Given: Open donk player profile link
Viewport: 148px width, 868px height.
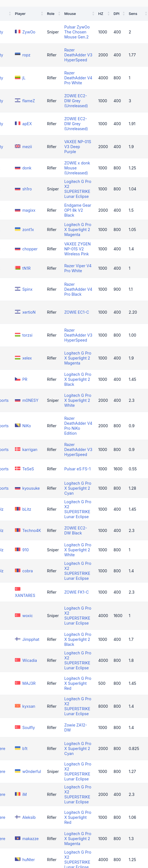Looking at the screenshot, I should 27,168.
